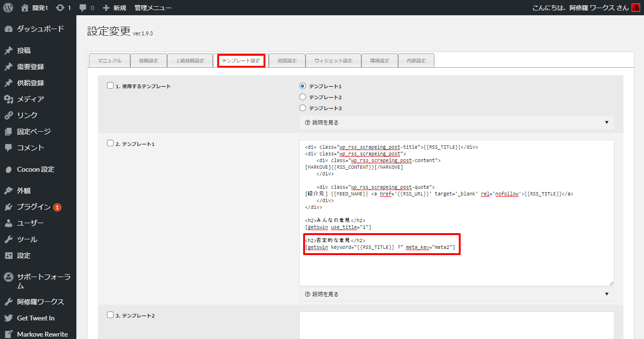Open 管理メニュー in the admin bar
This screenshot has height=339, width=644.
pos(153,8)
